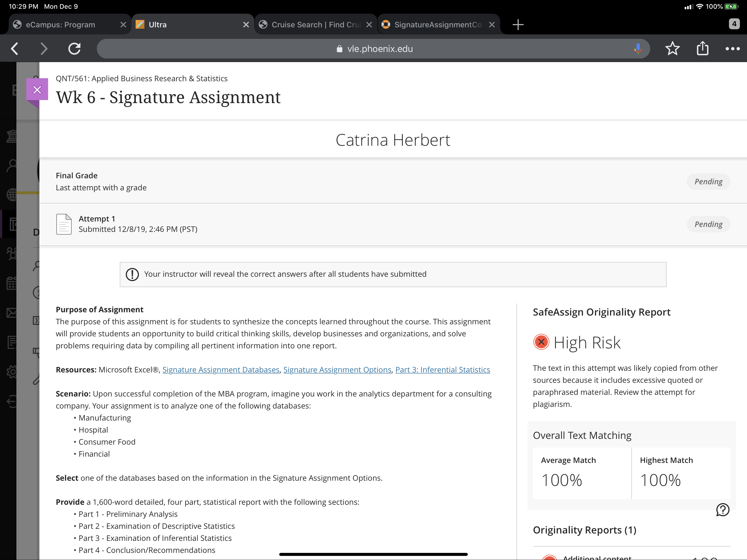Open the SafeAssign help question mark icon
This screenshot has width=747, height=560.
click(x=722, y=510)
